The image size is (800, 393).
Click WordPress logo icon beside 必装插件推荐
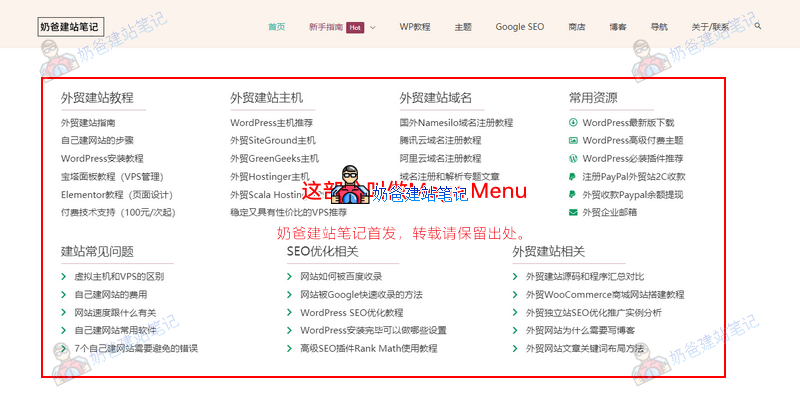[x=573, y=158]
